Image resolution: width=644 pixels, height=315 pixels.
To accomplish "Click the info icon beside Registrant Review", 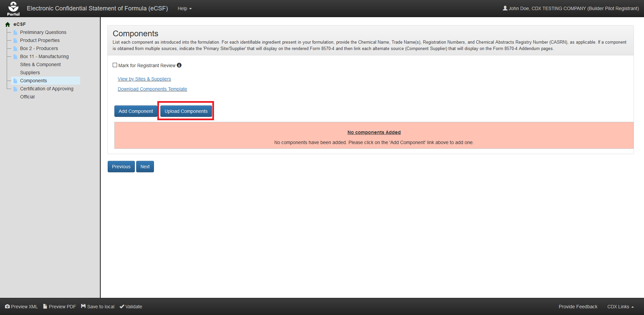I will pos(179,65).
